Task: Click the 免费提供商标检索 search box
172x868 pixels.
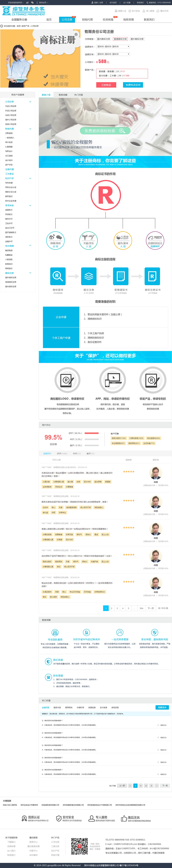Action: click(105, 131)
